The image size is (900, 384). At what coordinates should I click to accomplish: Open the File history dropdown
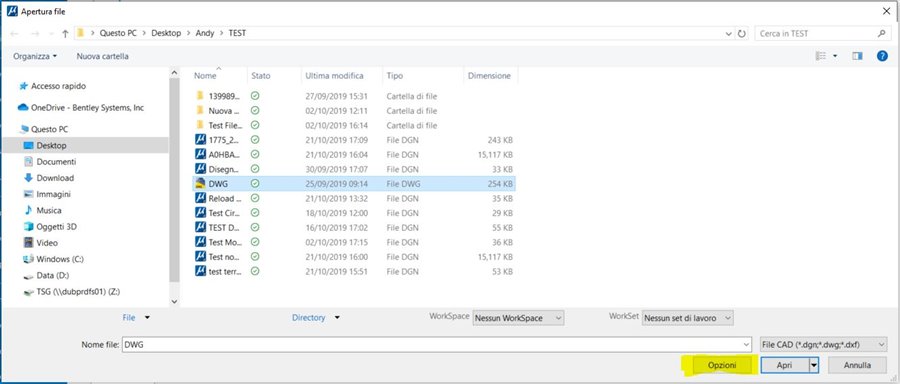tap(137, 317)
